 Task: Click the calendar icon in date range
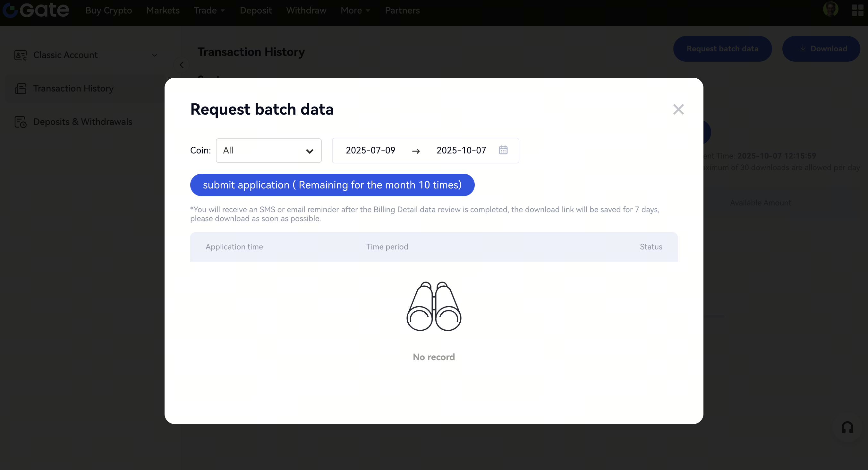pyautogui.click(x=503, y=150)
